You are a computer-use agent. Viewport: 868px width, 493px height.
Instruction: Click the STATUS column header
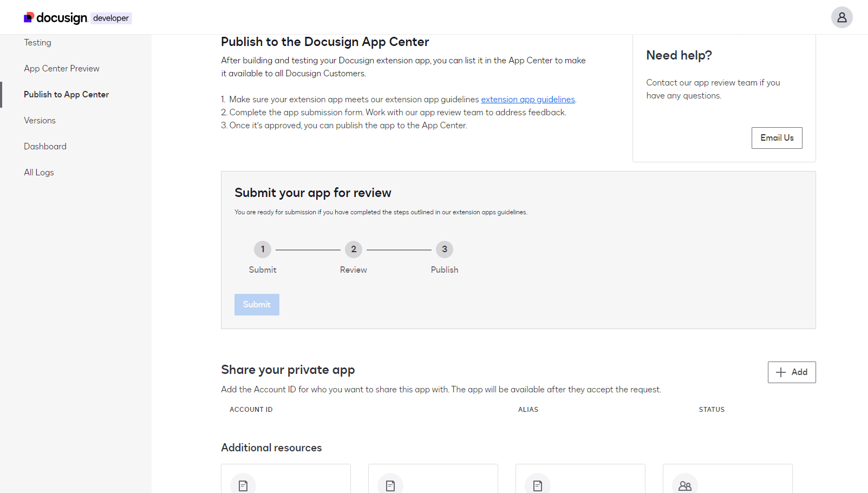712,410
